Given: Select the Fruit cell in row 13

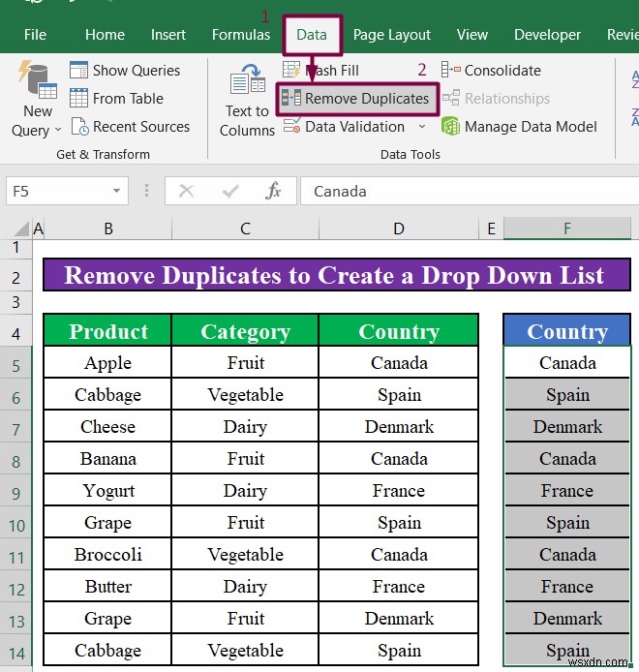Looking at the screenshot, I should pos(245,618).
